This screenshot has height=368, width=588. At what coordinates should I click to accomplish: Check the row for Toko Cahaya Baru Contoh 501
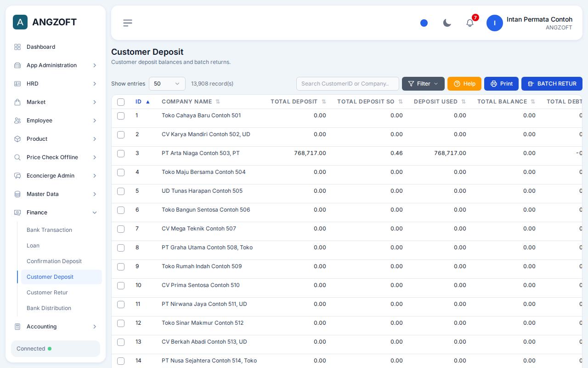coord(121,116)
